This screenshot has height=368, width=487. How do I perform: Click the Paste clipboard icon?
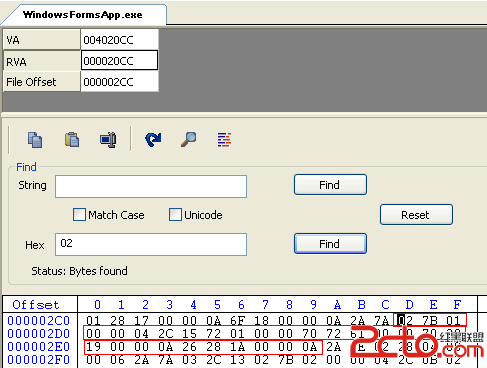pyautogui.click(x=72, y=139)
